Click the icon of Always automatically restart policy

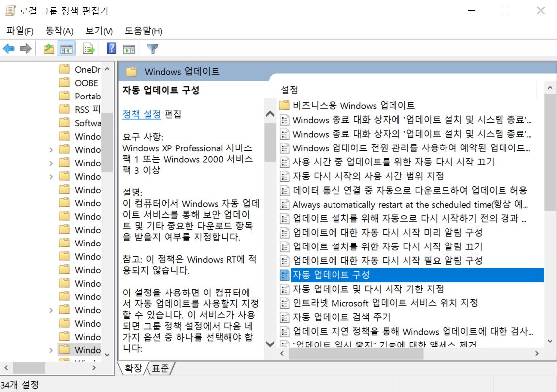pyautogui.click(x=284, y=204)
